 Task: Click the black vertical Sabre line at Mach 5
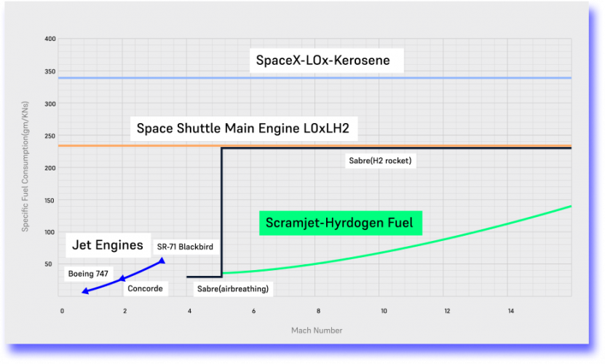(x=221, y=211)
